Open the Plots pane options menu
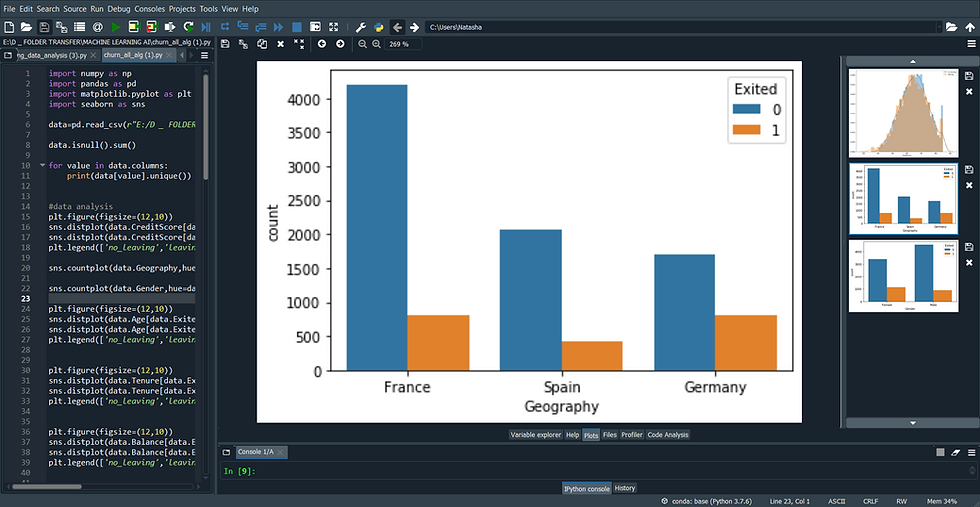 [971, 44]
